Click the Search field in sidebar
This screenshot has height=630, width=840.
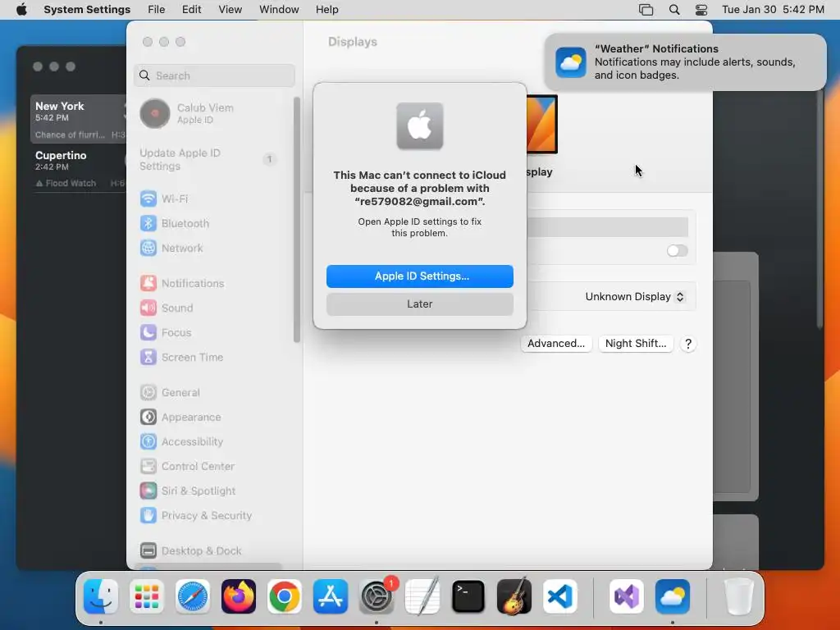pos(214,75)
